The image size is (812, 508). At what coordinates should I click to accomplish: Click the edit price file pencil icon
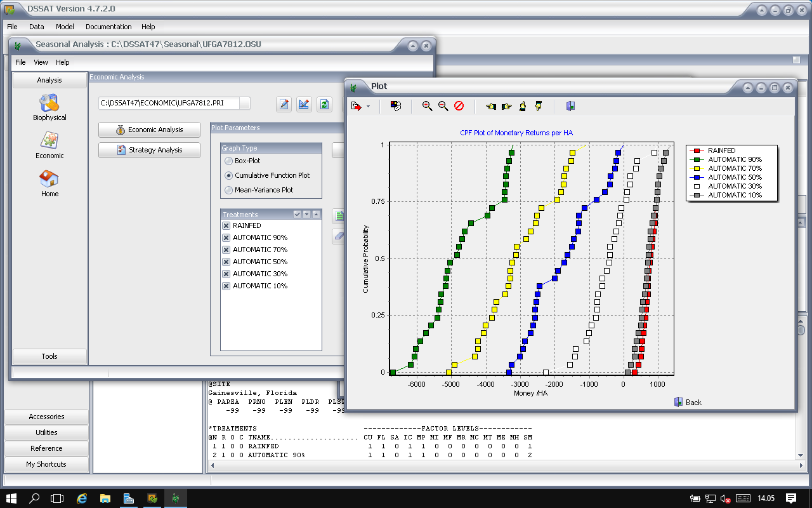coord(284,104)
